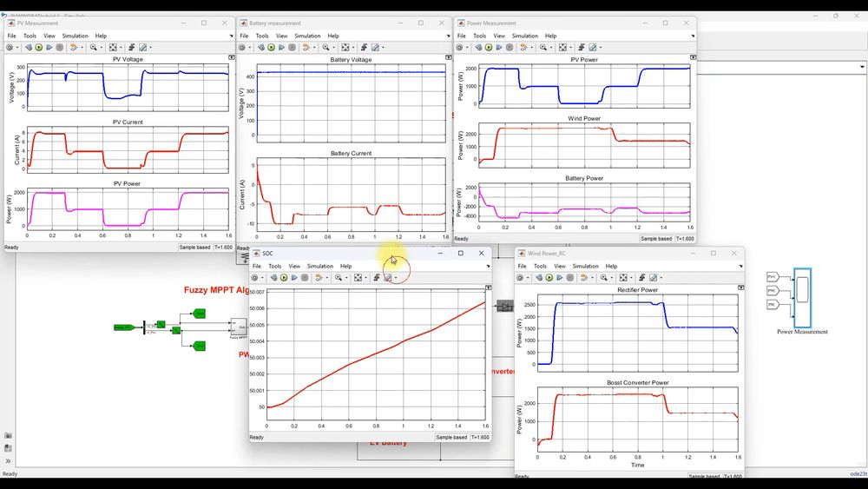Screen dimensions: 868x489
Task: Click scale axes icon in Battery measurement toolbar
Action: point(345,48)
